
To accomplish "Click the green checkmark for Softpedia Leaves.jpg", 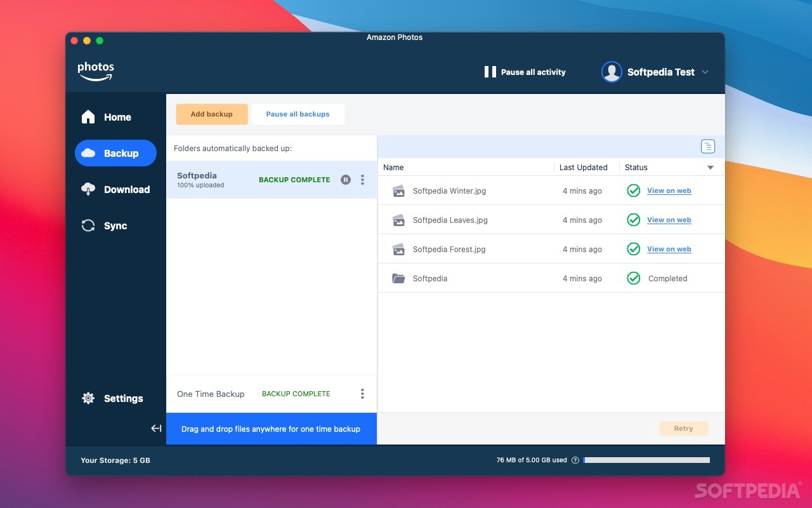I will click(x=634, y=220).
